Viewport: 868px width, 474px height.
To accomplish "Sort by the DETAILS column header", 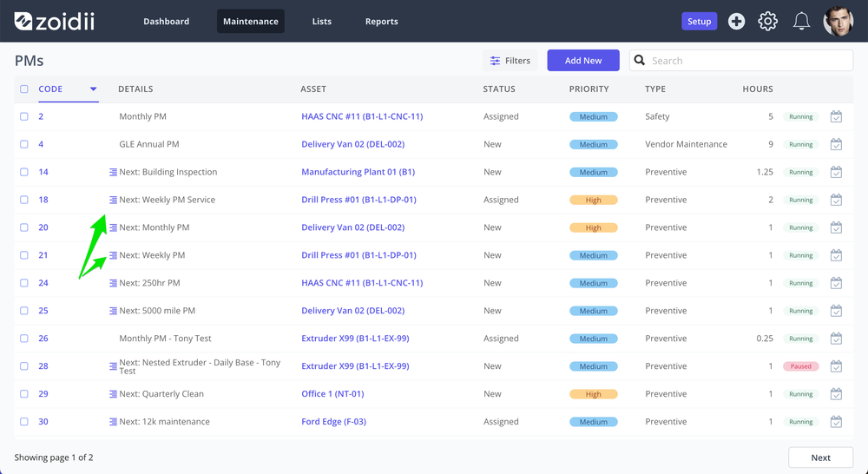I will pyautogui.click(x=135, y=89).
